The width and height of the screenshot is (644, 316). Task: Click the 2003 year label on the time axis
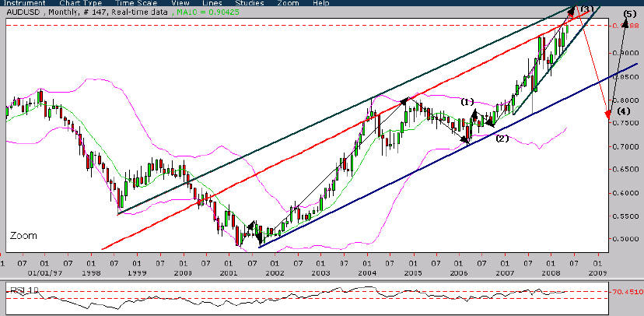click(320, 272)
